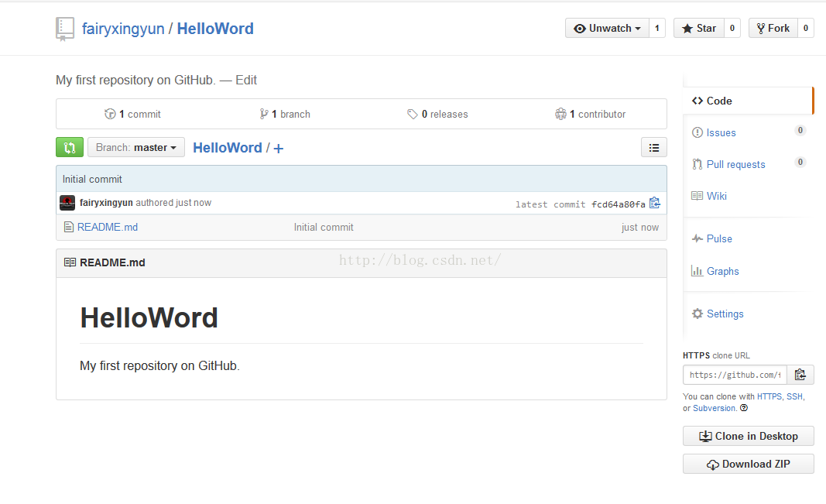Open the help icon next to Subversion
This screenshot has width=826, height=504.
click(744, 409)
